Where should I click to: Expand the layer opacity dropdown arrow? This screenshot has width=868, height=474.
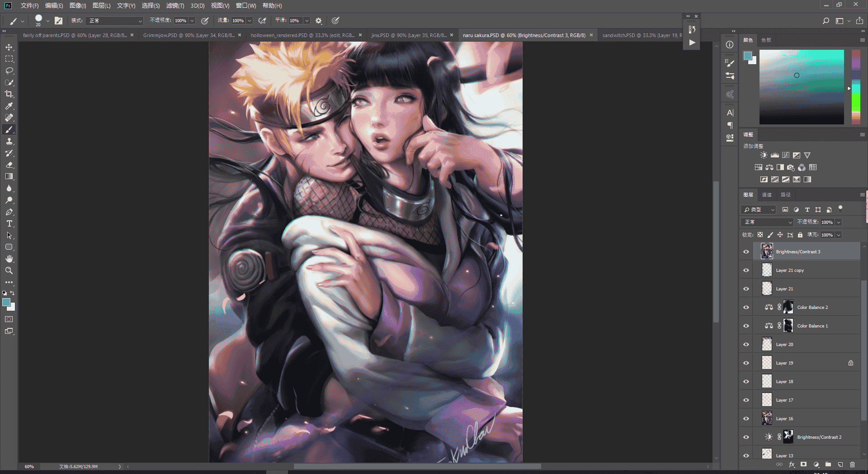[x=839, y=222]
